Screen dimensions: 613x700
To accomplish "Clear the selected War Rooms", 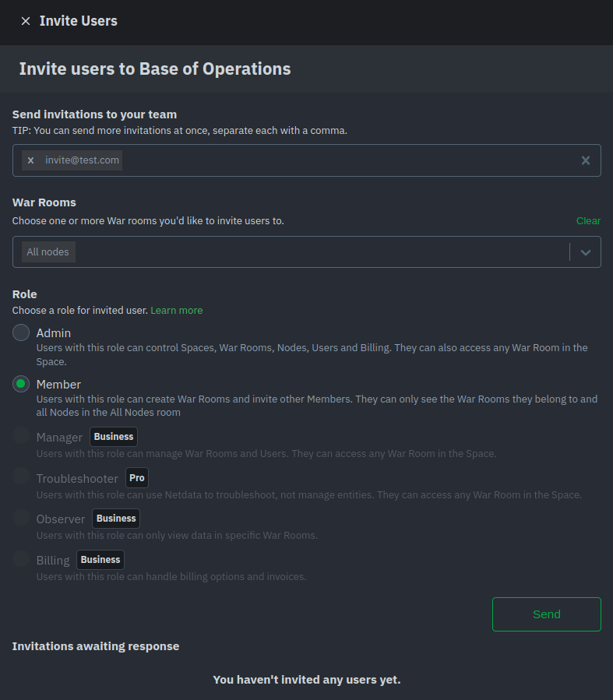I will click(588, 221).
